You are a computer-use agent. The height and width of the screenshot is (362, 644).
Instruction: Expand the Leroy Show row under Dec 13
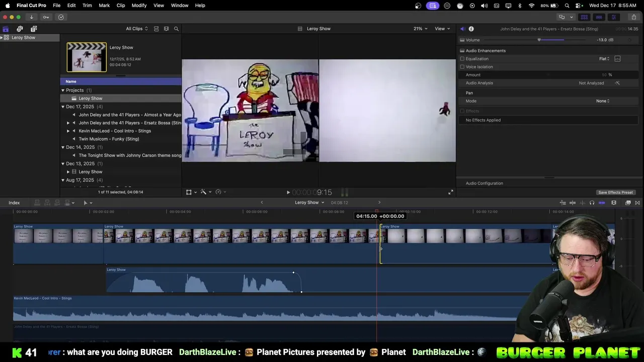(x=68, y=172)
